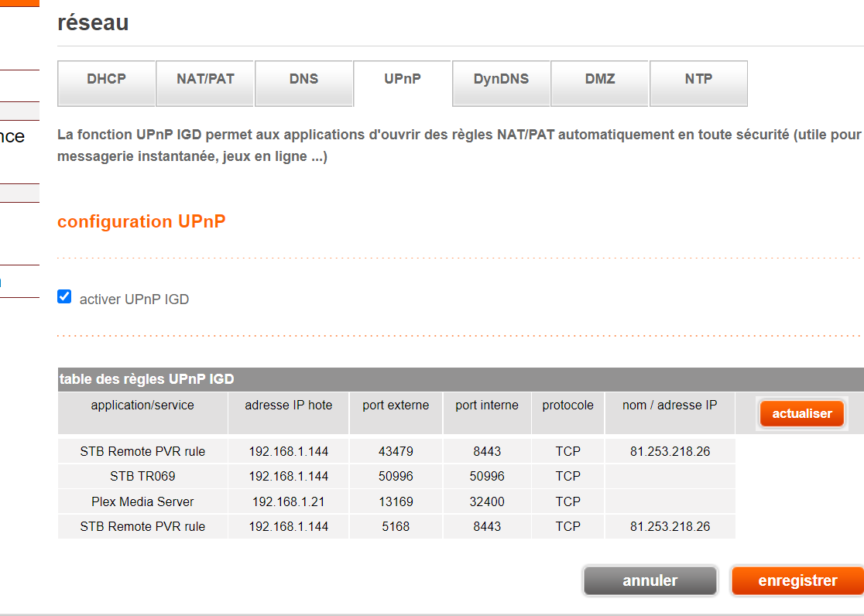Select the STB TR069 rule entry
Screen dimensions: 864x616
142,476
